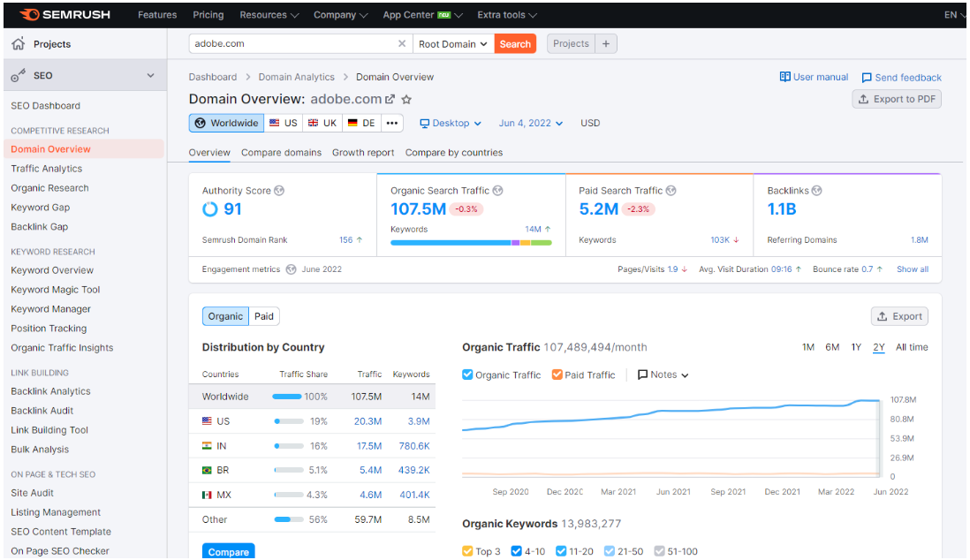Open the Notes dropdown
This screenshot has width=970, height=560.
coord(663,375)
